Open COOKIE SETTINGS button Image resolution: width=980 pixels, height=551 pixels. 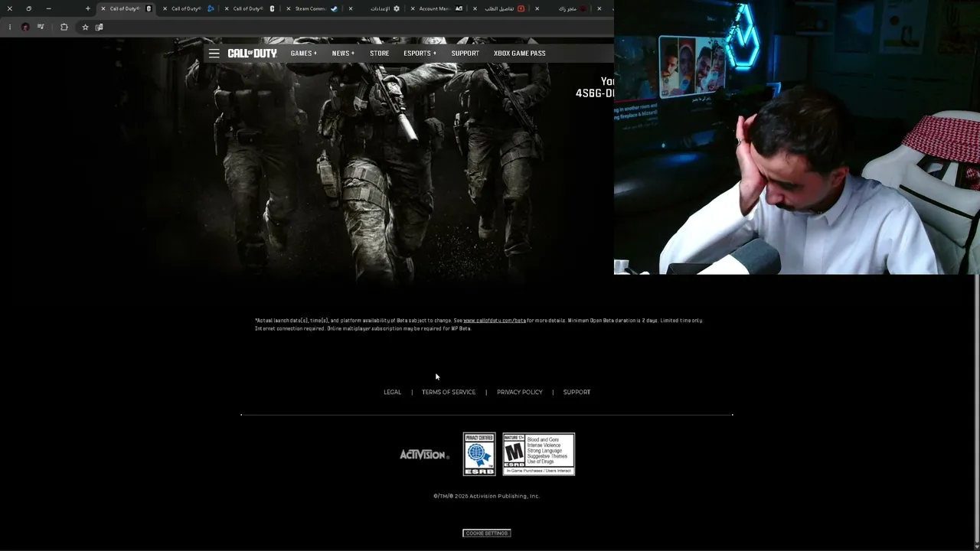click(487, 533)
